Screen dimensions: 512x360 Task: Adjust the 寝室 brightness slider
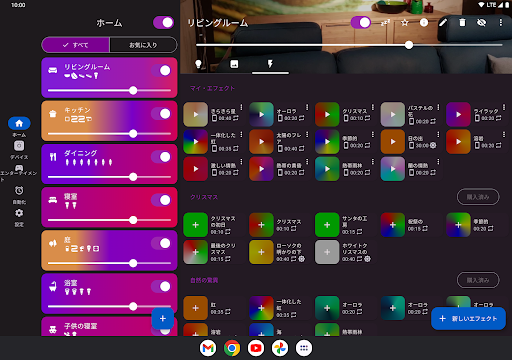(x=109, y=220)
